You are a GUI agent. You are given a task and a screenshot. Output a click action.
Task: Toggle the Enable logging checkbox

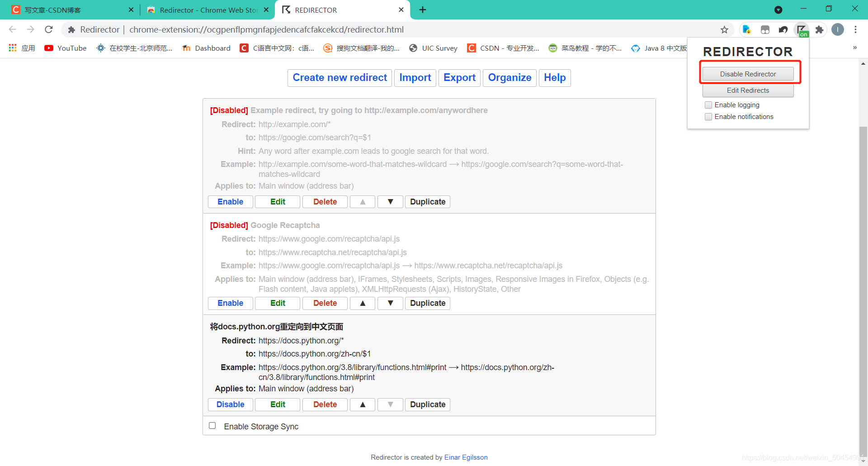click(x=708, y=105)
